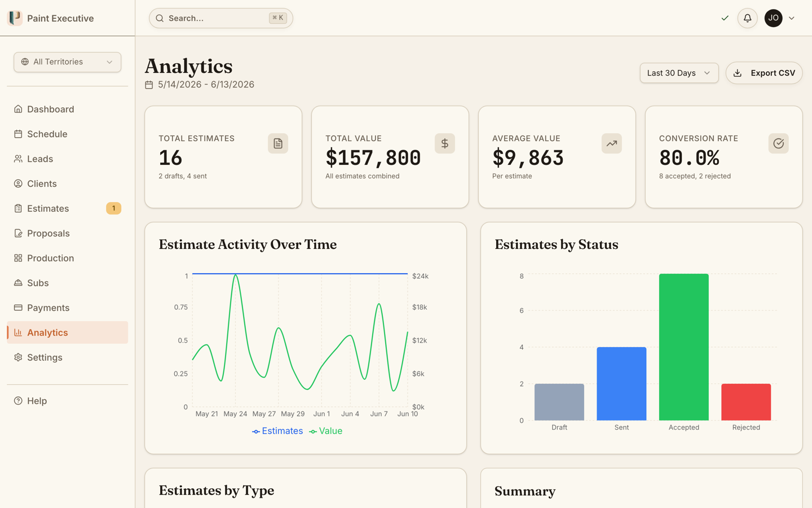Click the Estimate Activity Over Time heading
The height and width of the screenshot is (508, 812).
pyautogui.click(x=248, y=244)
